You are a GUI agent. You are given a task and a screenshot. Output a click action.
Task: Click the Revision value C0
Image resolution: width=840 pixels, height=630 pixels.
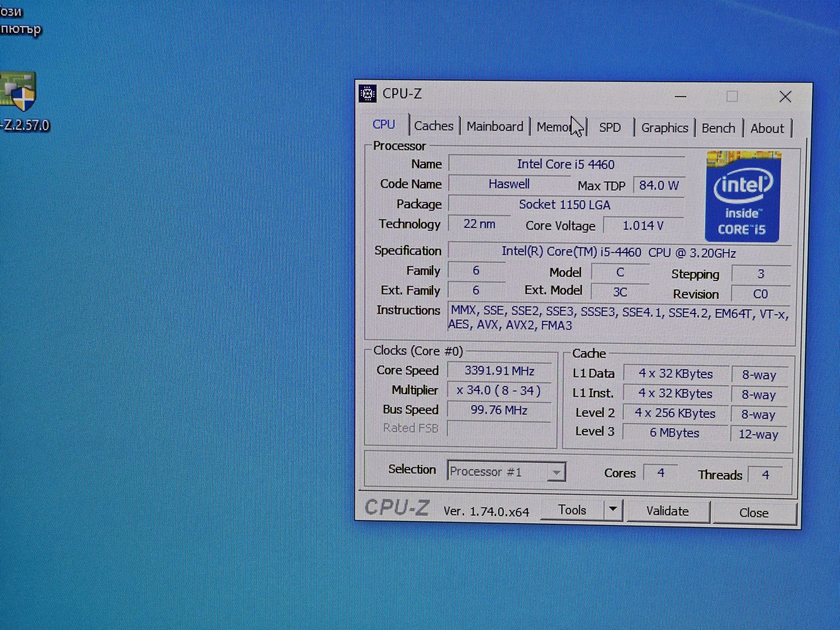(x=761, y=294)
